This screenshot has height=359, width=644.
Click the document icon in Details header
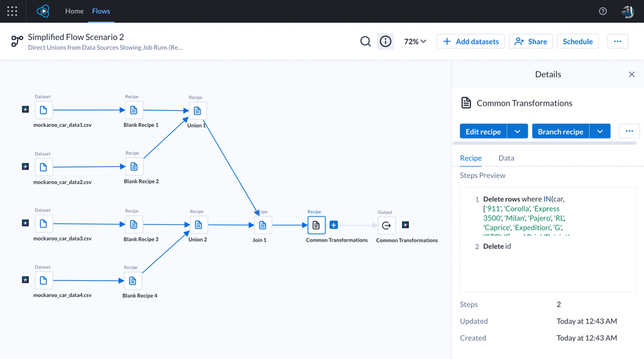466,103
